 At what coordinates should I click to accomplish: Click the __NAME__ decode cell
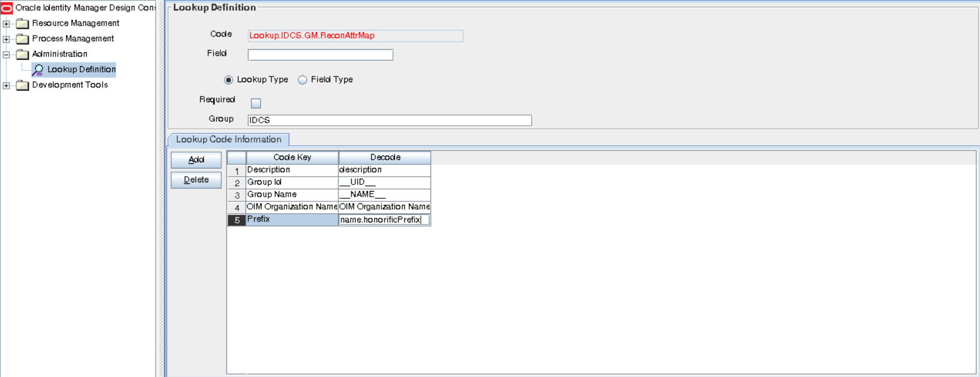point(385,195)
